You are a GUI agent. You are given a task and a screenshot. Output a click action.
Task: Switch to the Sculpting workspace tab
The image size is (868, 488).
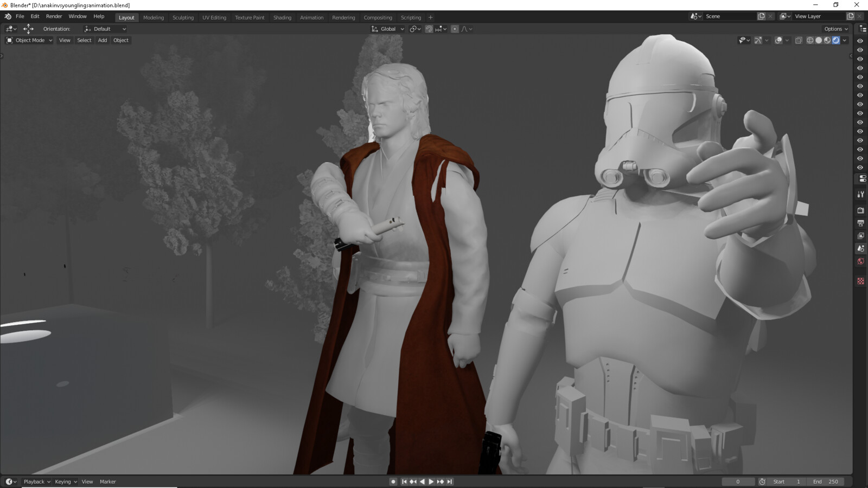183,17
